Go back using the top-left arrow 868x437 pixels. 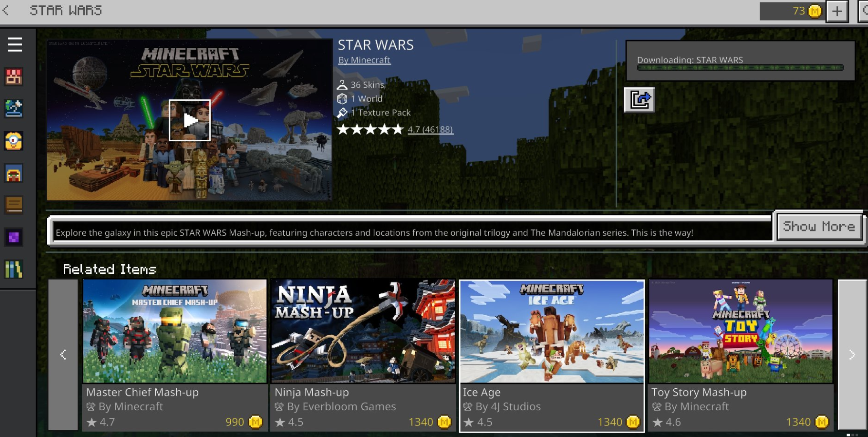coord(6,10)
